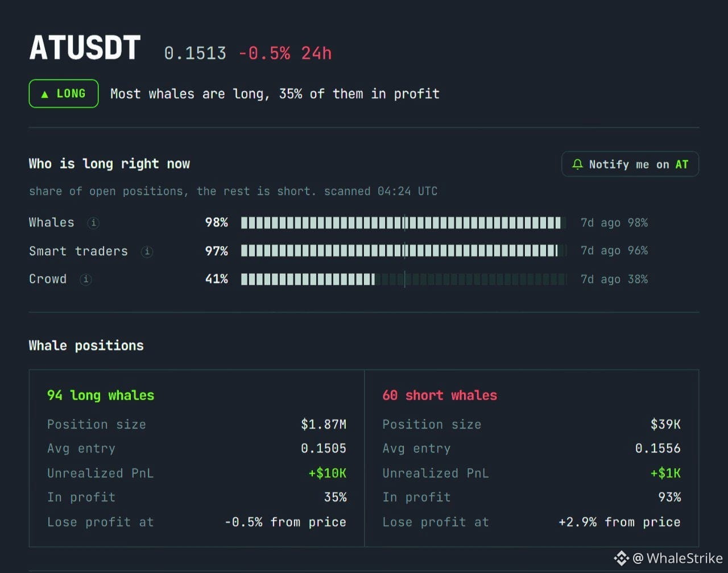Click the Crowd 7d ago 38% value
This screenshot has width=728, height=573.
pyautogui.click(x=614, y=279)
